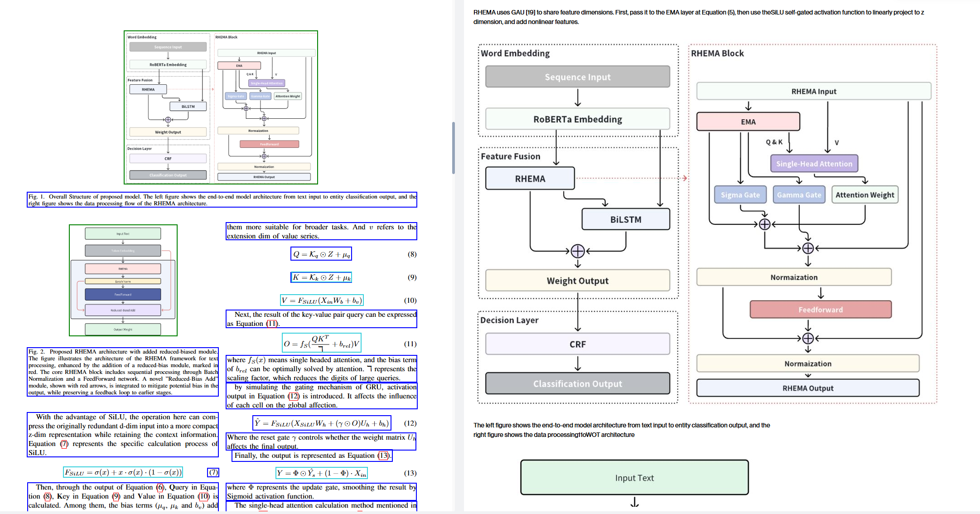Open the Equation (11) reference link
The height and width of the screenshot is (514, 980).
272,324
